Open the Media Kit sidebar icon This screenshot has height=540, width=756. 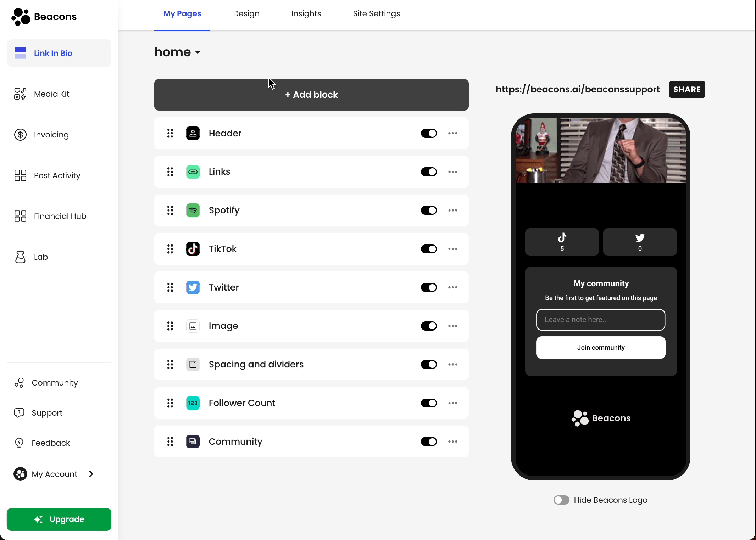20,94
